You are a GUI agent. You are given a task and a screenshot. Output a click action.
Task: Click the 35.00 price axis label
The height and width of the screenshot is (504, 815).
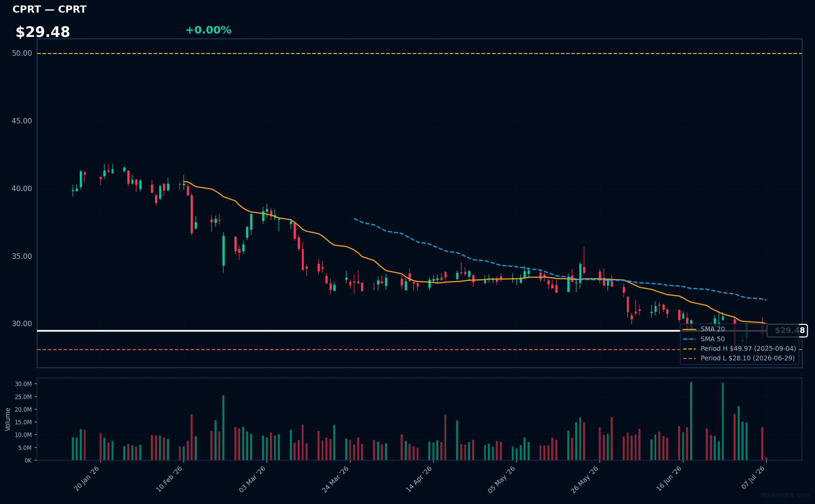pyautogui.click(x=22, y=256)
